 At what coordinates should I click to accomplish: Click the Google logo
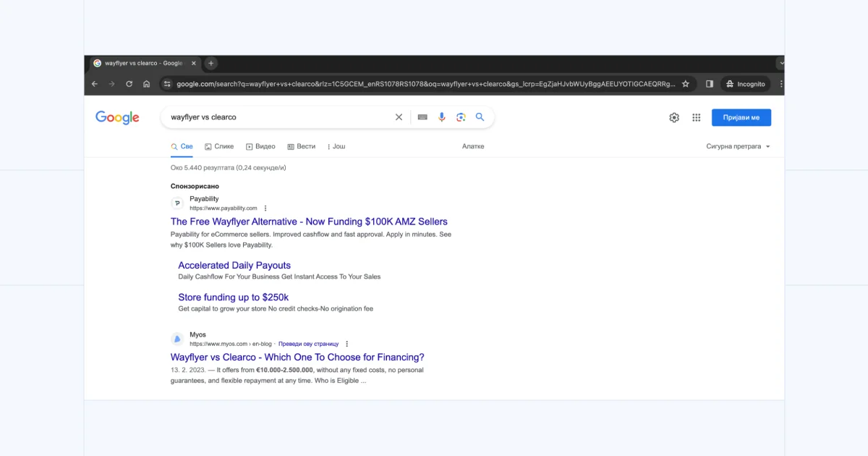click(x=117, y=117)
